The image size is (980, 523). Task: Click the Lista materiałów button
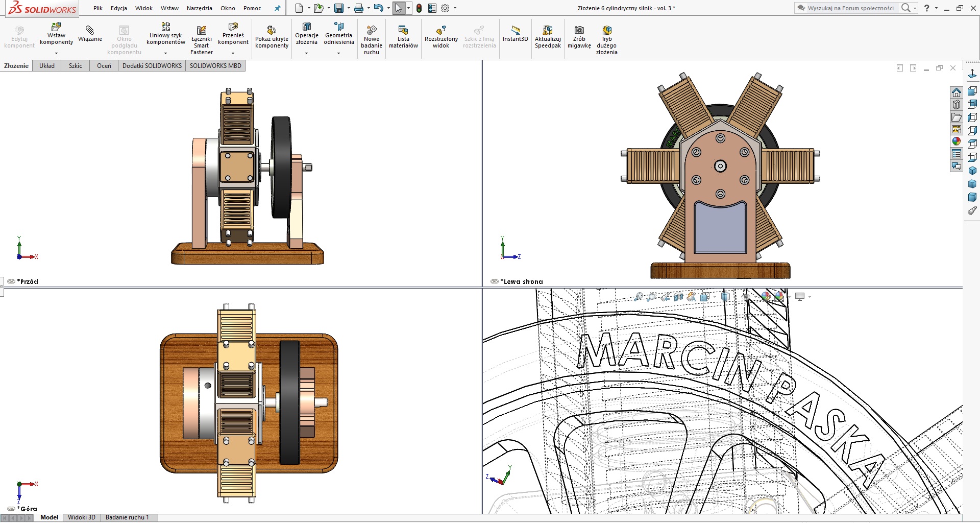(403, 36)
